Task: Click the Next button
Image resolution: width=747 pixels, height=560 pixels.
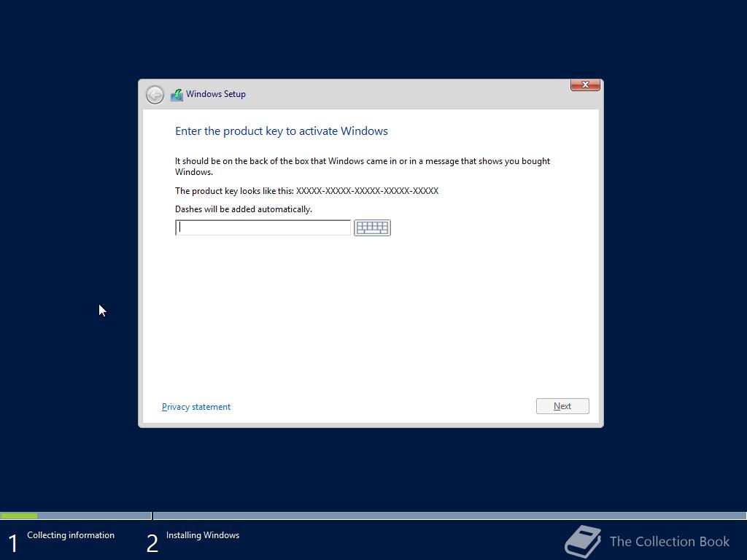Action: click(562, 406)
